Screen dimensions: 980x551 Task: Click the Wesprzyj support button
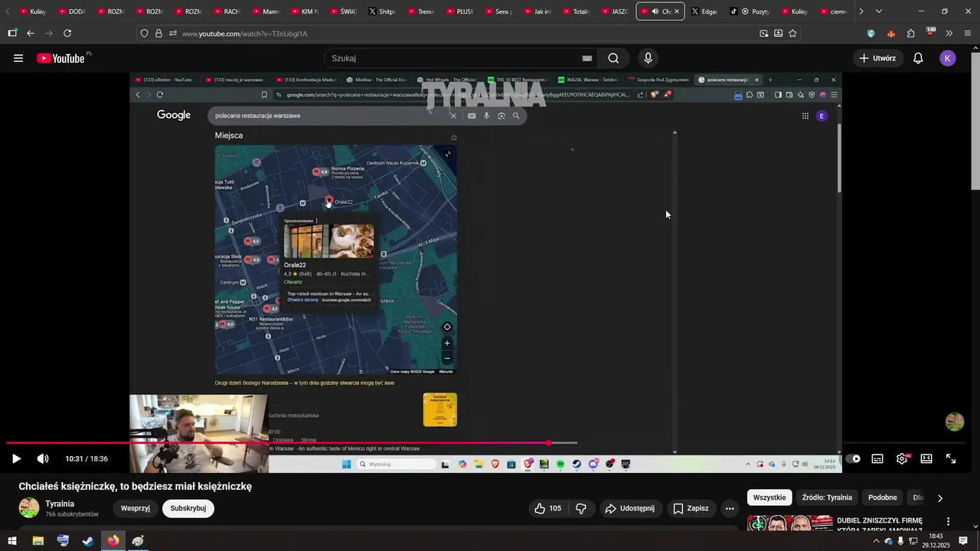point(135,508)
